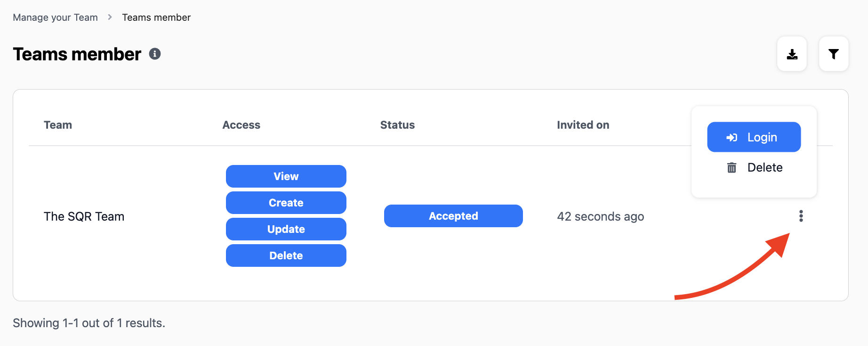Click the download export icon button

click(792, 54)
